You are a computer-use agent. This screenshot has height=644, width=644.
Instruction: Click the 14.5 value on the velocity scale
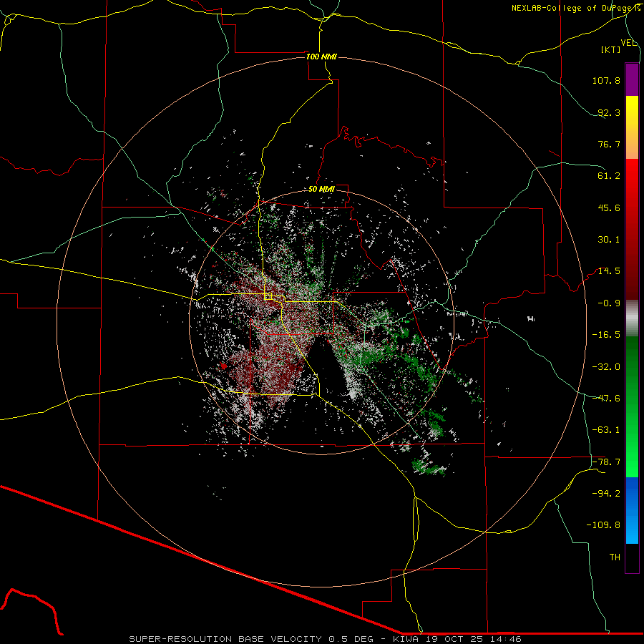coord(609,271)
